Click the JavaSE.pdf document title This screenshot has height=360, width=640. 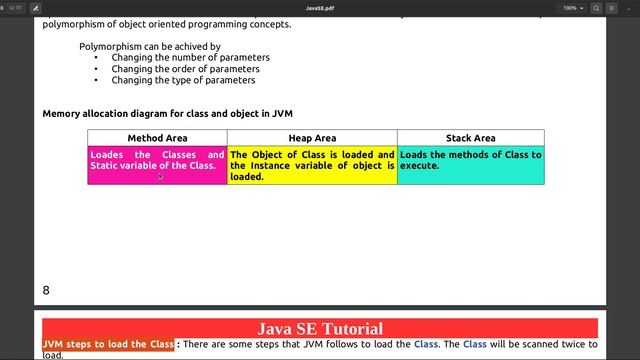(320, 8)
